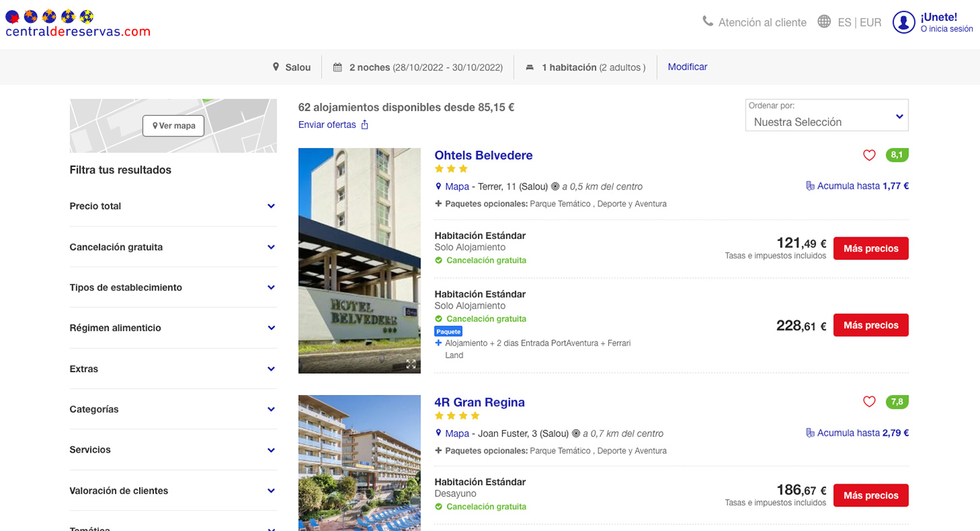
Task: Click the globe language icon
Action: point(824,22)
